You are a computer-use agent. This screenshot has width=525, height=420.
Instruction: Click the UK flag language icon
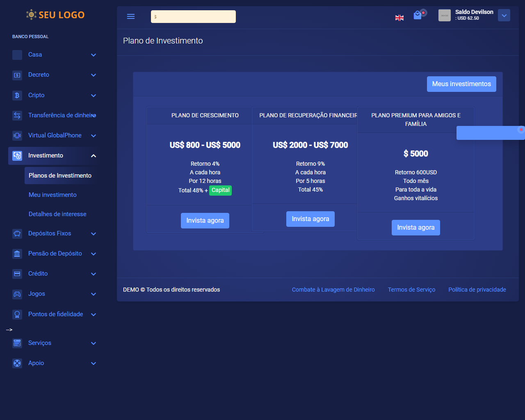coord(399,18)
